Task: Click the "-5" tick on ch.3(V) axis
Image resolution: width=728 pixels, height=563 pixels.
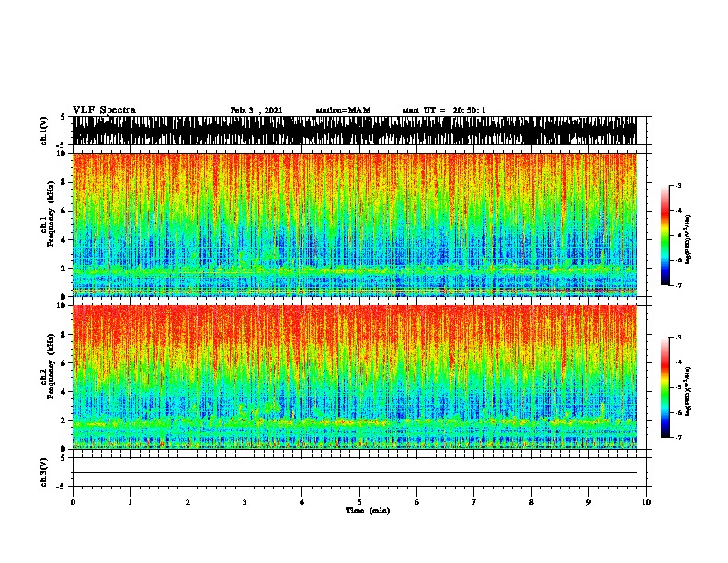Action: tap(62, 487)
